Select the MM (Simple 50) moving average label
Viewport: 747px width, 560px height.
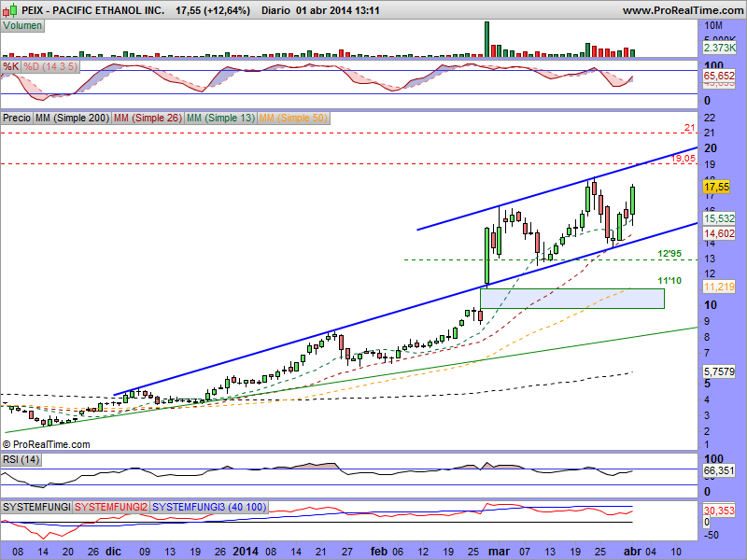pyautogui.click(x=293, y=118)
